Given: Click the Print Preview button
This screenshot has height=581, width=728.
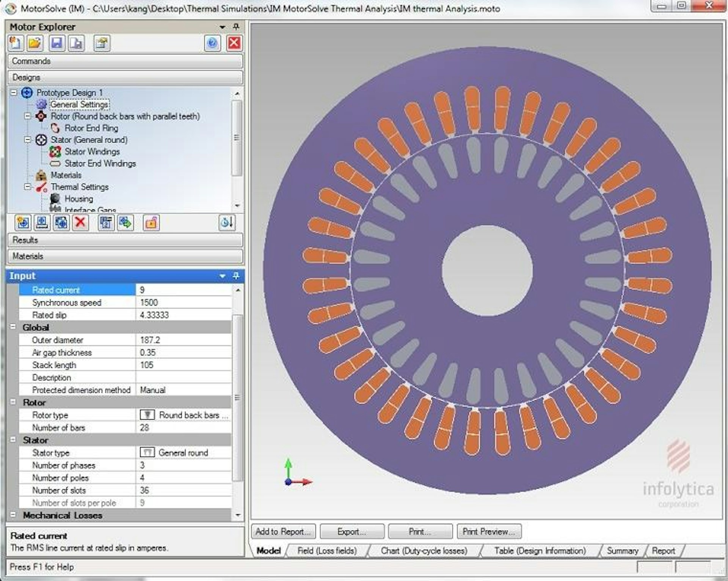Looking at the screenshot, I should 489,532.
